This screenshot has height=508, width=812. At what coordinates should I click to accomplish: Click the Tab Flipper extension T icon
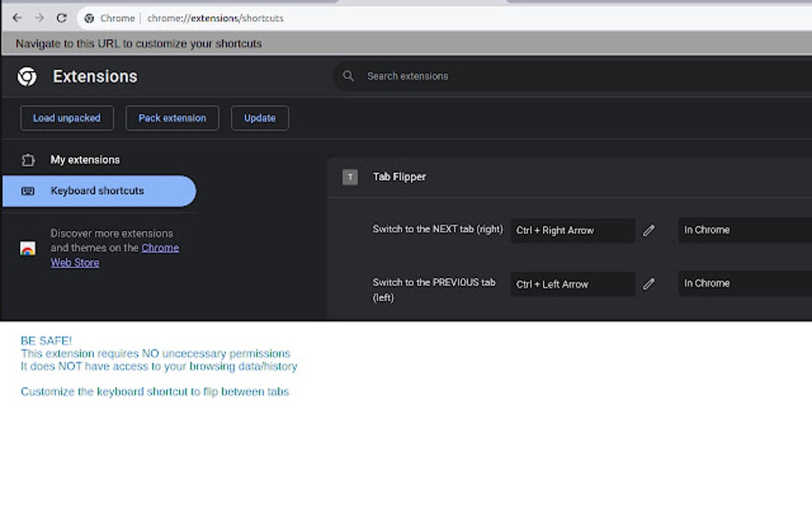[x=349, y=177]
